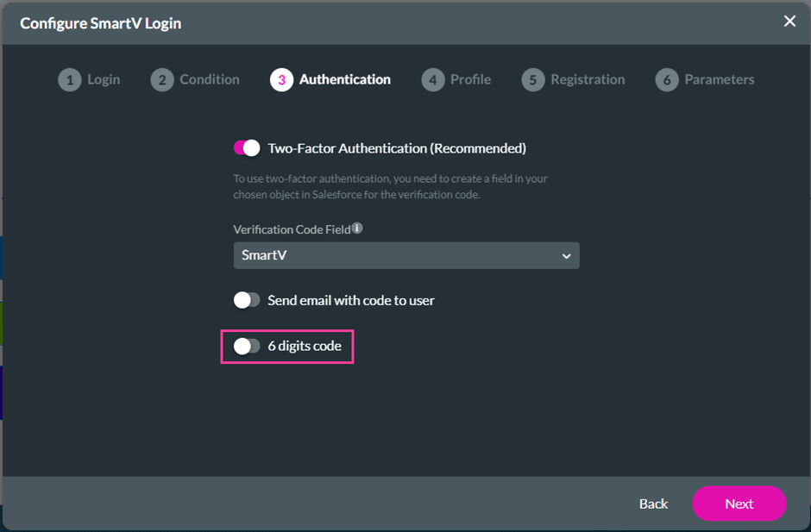The width and height of the screenshot is (811, 532).
Task: Click the step 4 number circle
Action: [432, 80]
